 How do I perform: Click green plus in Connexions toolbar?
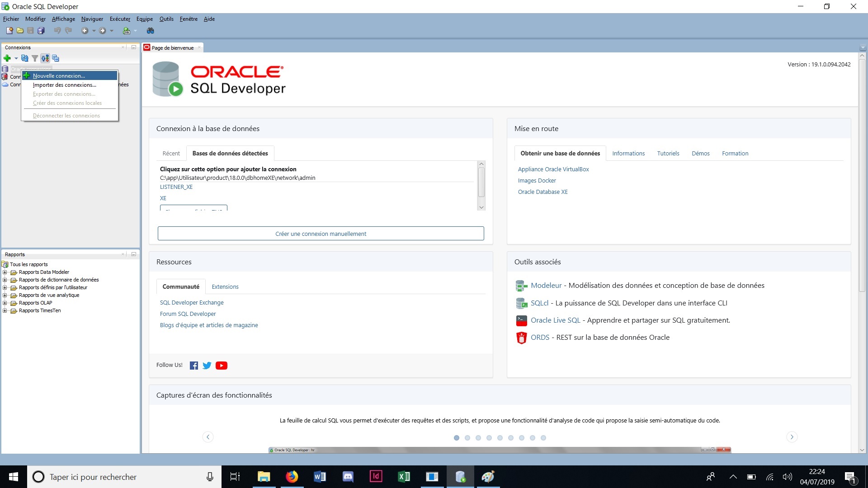pos(7,58)
